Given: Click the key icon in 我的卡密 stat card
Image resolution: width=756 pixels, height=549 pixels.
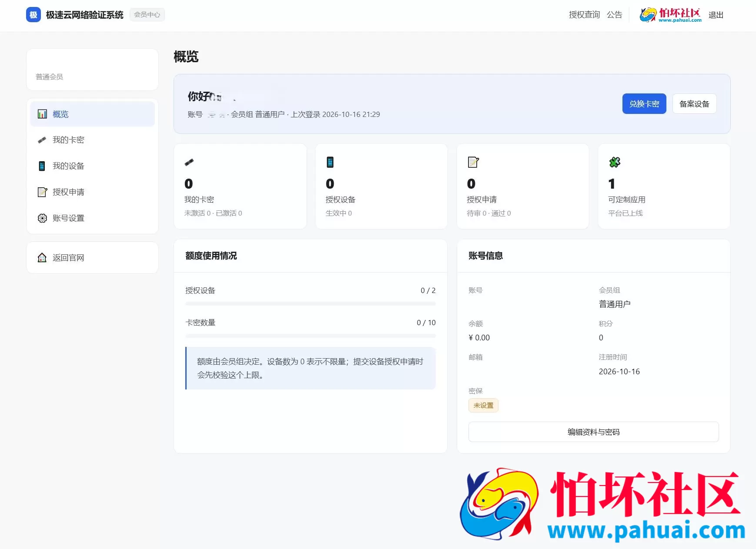Looking at the screenshot, I should pos(189,162).
